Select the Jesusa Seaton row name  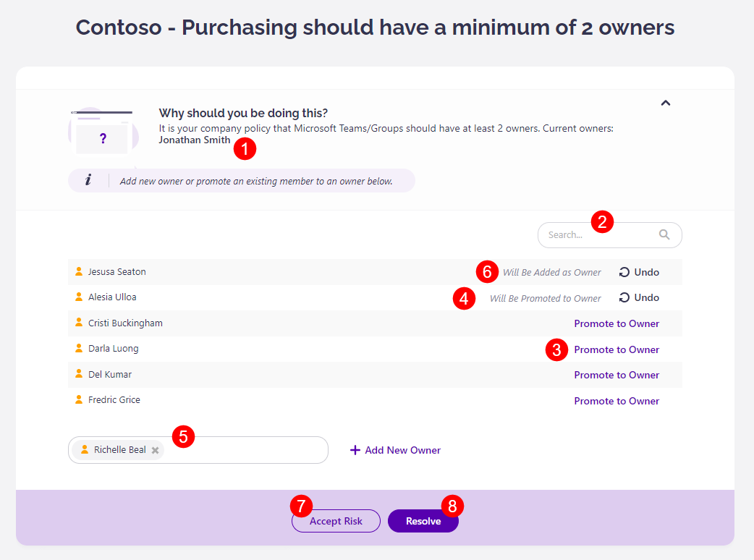pyautogui.click(x=117, y=272)
